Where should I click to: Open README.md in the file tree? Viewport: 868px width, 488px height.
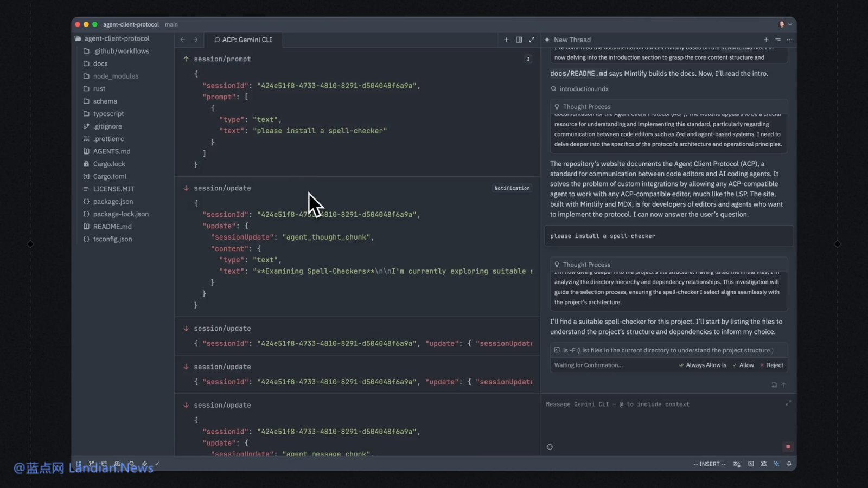tap(112, 227)
